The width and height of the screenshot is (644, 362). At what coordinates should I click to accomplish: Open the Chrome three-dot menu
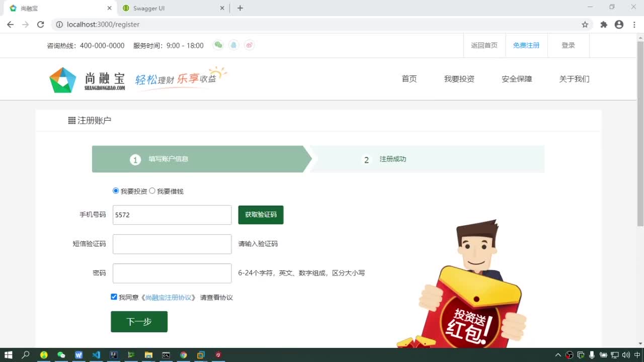click(x=633, y=24)
